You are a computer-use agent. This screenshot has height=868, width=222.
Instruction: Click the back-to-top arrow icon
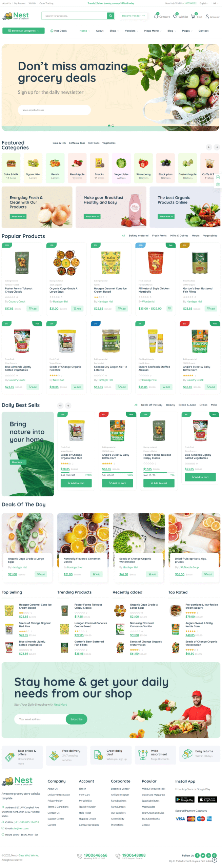coord(214,860)
